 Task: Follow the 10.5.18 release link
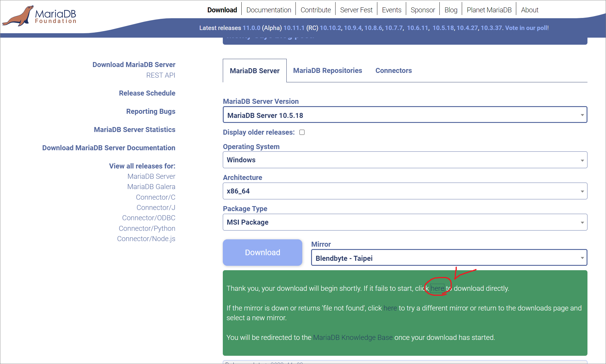443,28
